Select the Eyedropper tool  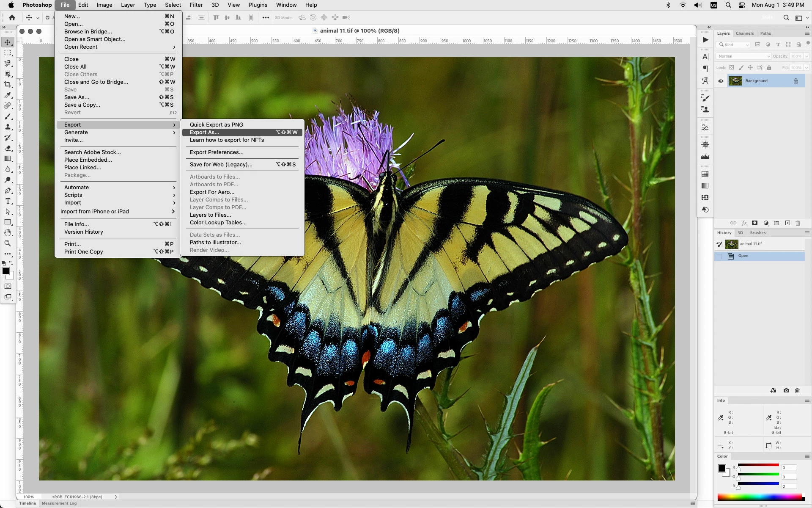(x=8, y=95)
